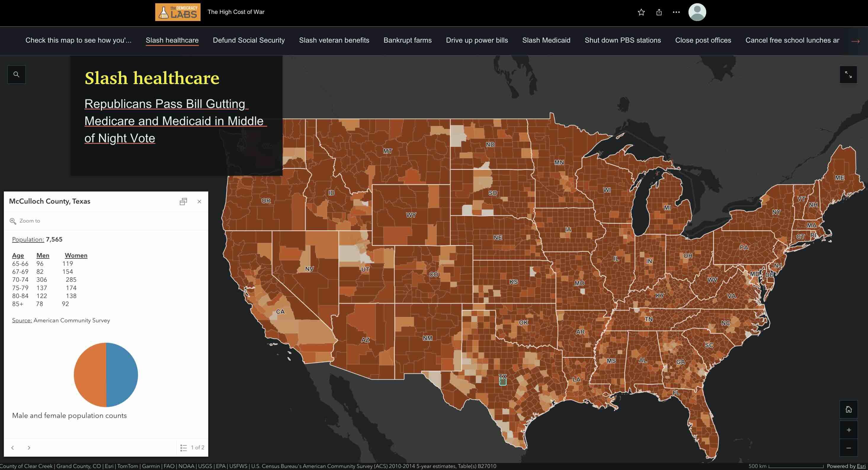Click the home default extent button
Screen dimensions: 868x470
coord(848,409)
